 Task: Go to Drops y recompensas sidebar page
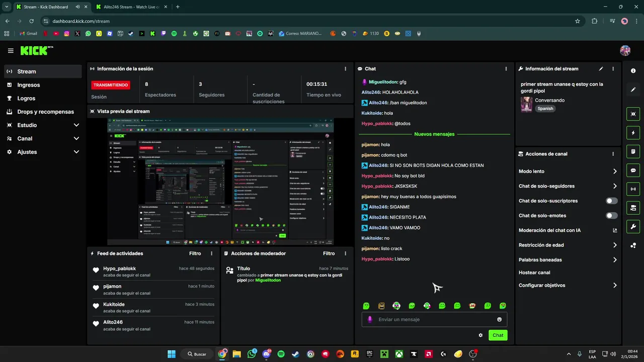[x=43, y=112]
